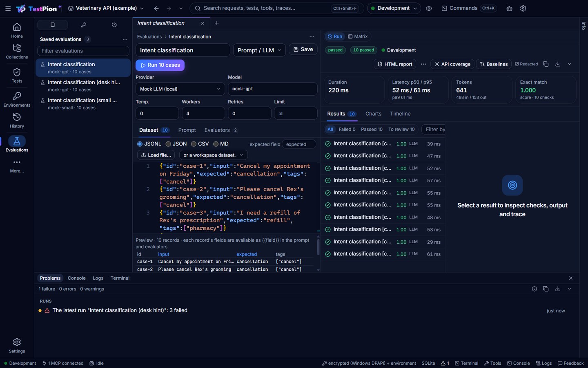Open the 'or a workspace dataset' dropdown
Image resolution: width=588 pixels, height=368 pixels.
click(213, 155)
